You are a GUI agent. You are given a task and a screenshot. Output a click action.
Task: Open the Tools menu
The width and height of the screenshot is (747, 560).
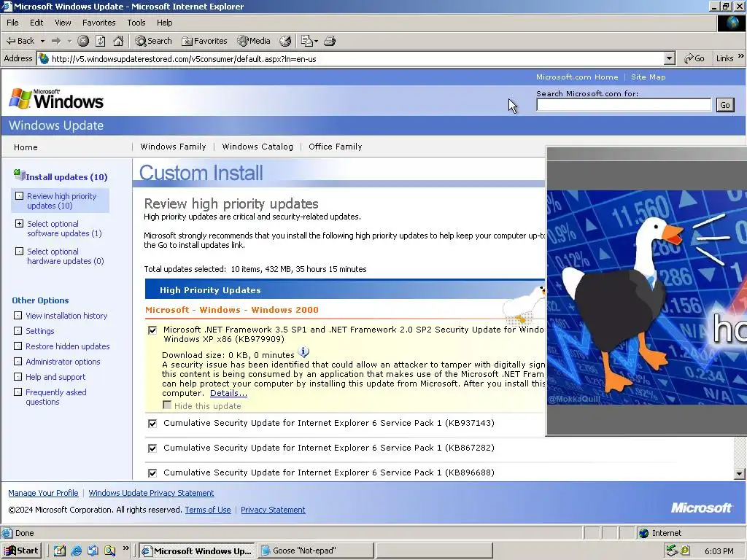tap(136, 23)
